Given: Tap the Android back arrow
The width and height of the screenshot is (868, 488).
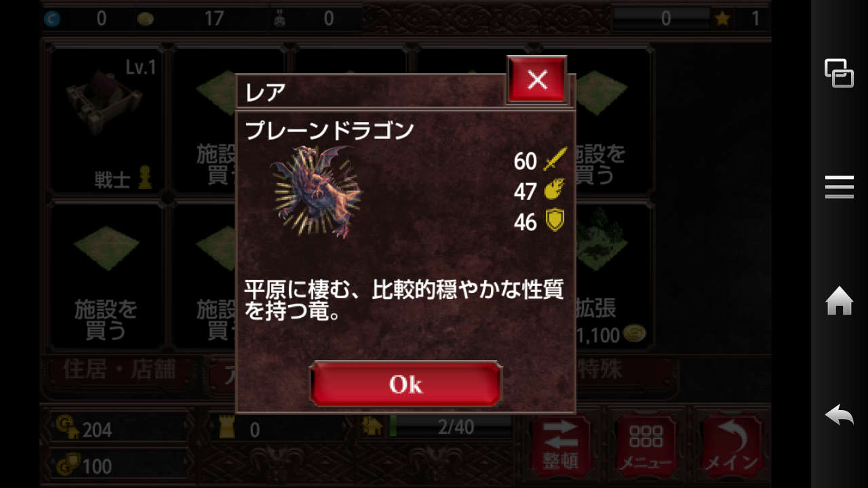Looking at the screenshot, I should 839,414.
